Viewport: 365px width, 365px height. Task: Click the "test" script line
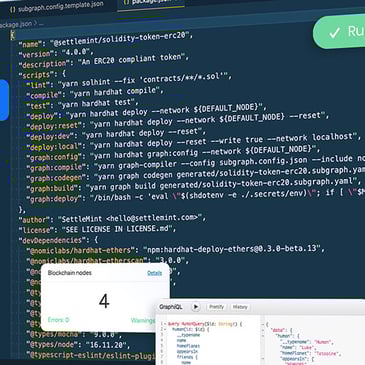coord(82,104)
